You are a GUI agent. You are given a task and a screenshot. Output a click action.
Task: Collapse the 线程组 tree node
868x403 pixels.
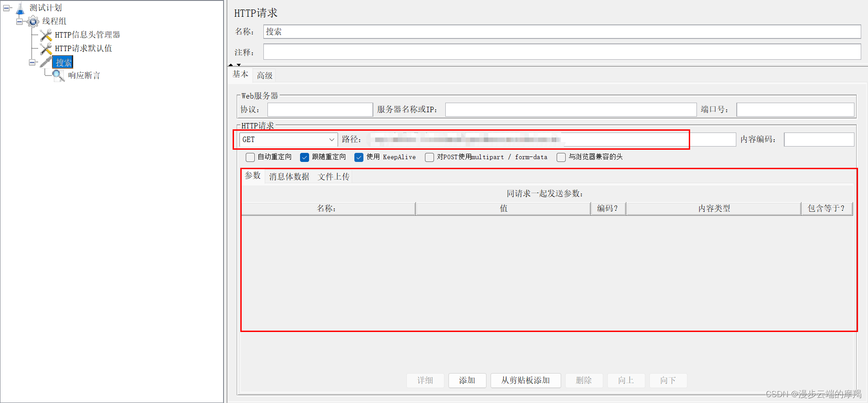pyautogui.click(x=19, y=21)
